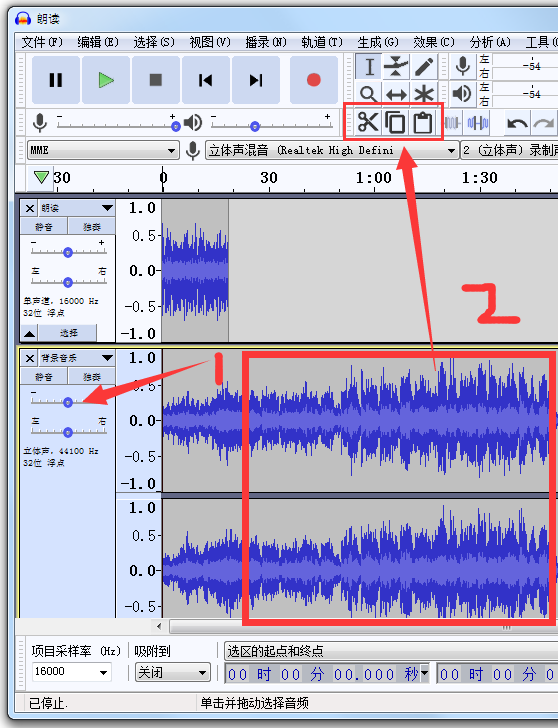Solo the 背景音乐 track with 独奏

tap(92, 377)
